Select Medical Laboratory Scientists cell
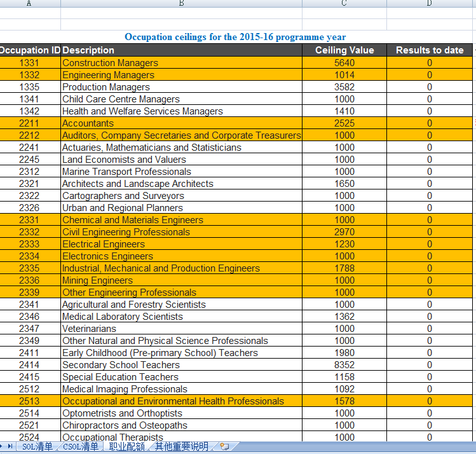This screenshot has height=454, width=476. [x=181, y=317]
